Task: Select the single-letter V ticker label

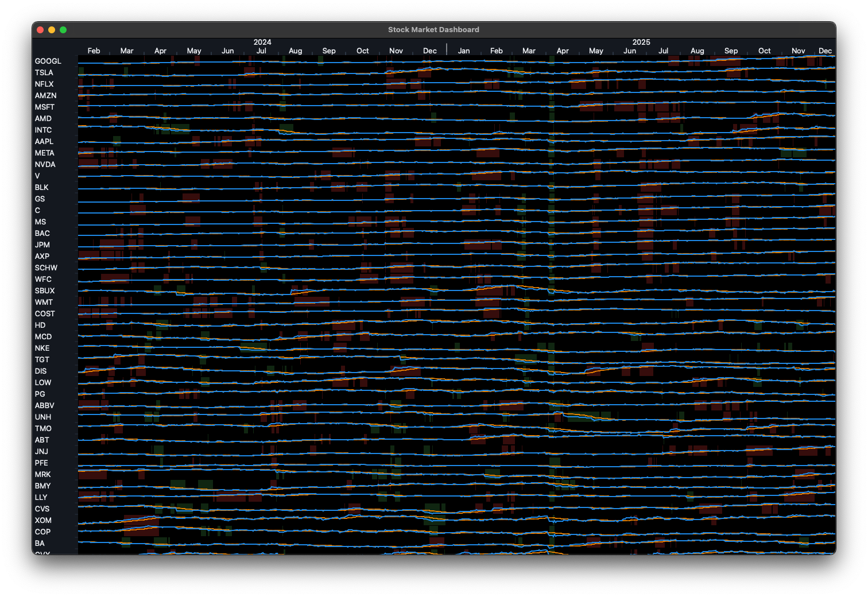Action: (x=37, y=176)
